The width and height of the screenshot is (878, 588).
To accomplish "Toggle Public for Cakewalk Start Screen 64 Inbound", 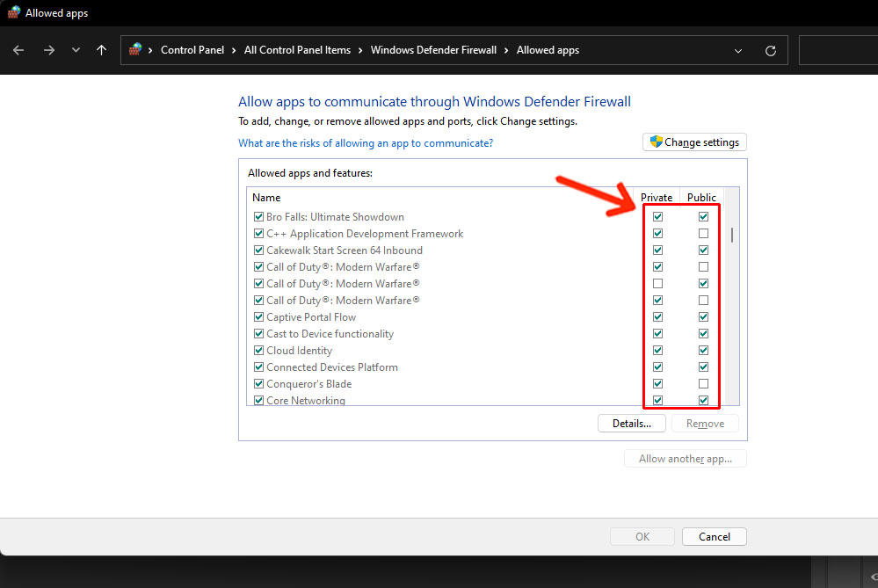I will pyautogui.click(x=703, y=250).
